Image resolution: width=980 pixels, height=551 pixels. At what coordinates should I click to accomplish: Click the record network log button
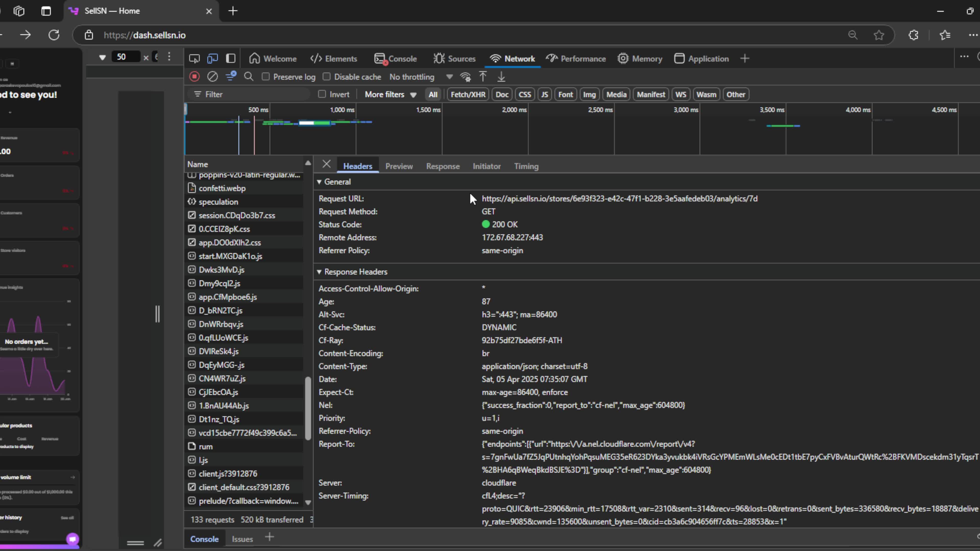[194, 77]
